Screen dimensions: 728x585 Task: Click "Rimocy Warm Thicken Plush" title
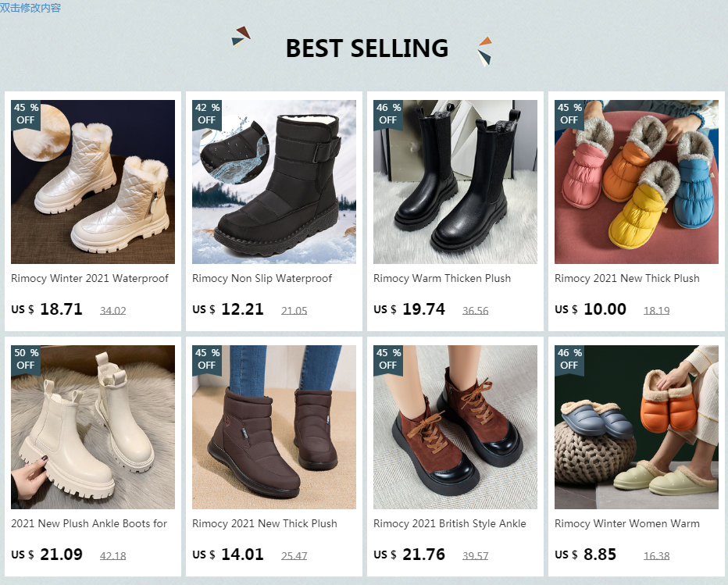tap(442, 278)
